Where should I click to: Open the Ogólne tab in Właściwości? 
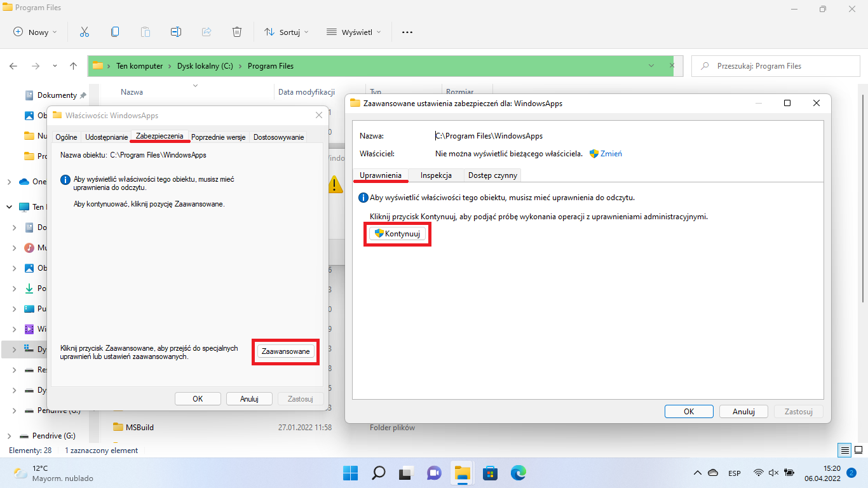pyautogui.click(x=66, y=137)
